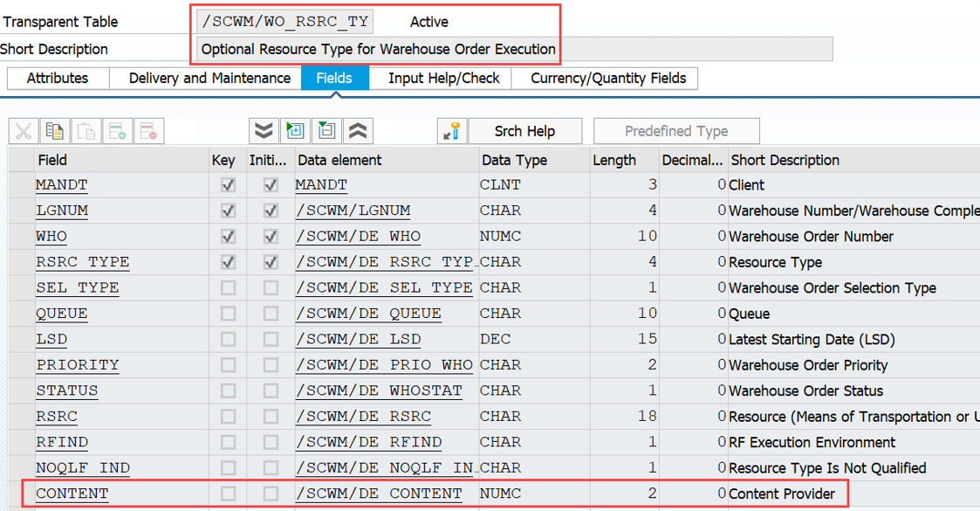
Task: Click the Insert row icon
Action: 118,131
